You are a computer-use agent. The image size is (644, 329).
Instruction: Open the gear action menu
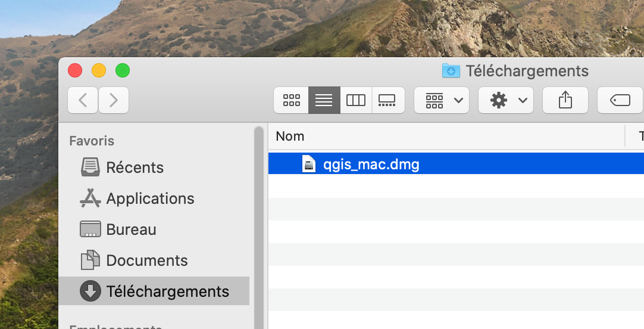click(x=506, y=100)
